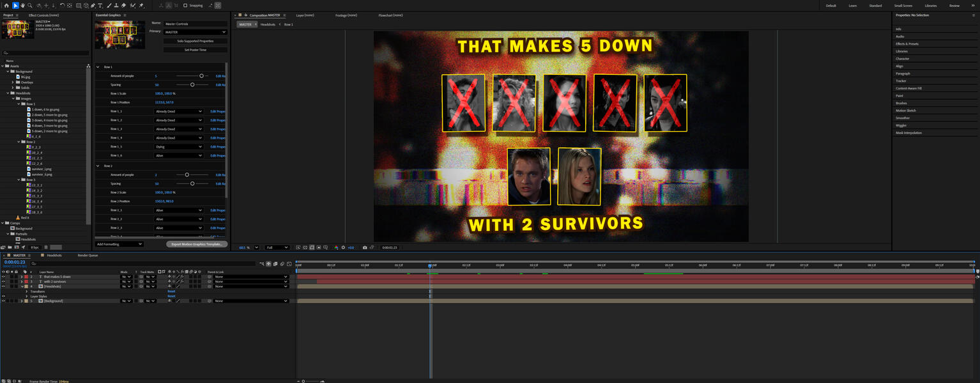The width and height of the screenshot is (980, 383).
Task: Collapse the Row 1 group in Essential Graphics
Action: (x=98, y=67)
